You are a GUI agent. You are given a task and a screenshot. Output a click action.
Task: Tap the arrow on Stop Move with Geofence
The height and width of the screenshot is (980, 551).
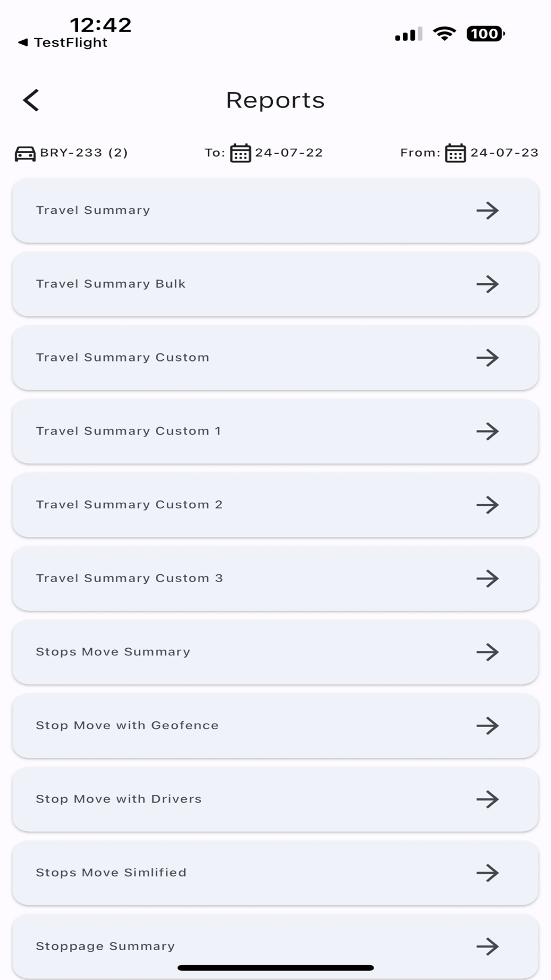pos(488,726)
